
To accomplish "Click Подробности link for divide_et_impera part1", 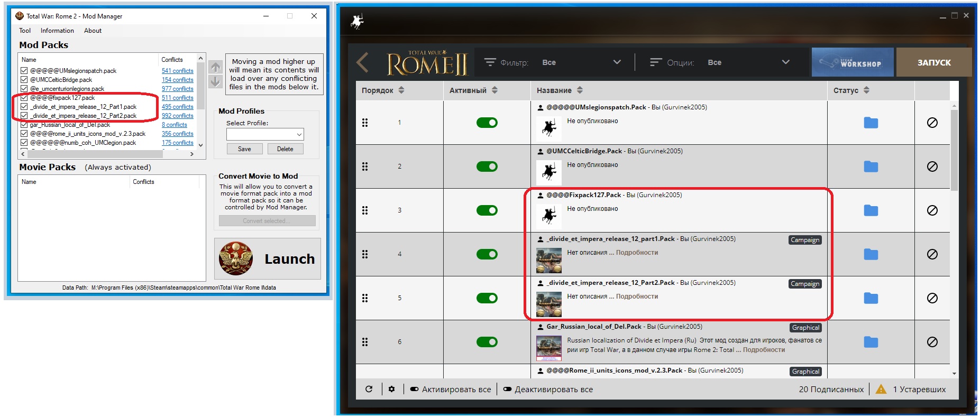I will [637, 253].
